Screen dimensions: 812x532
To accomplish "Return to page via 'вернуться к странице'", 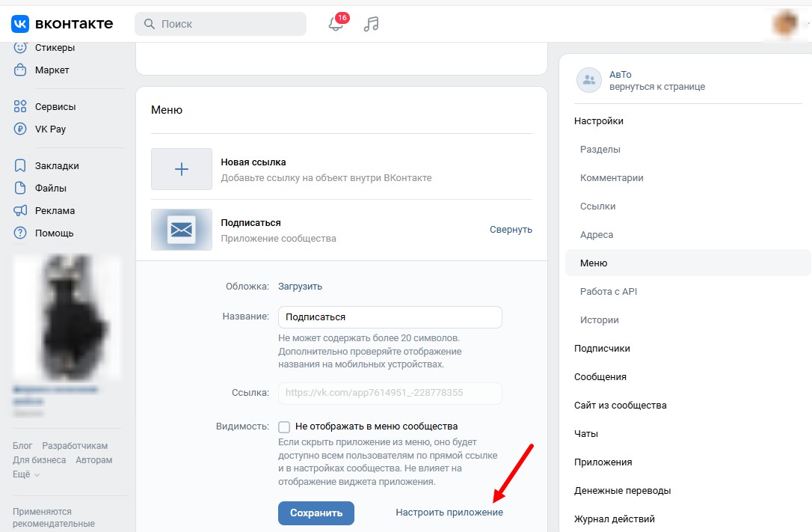I will (x=657, y=87).
